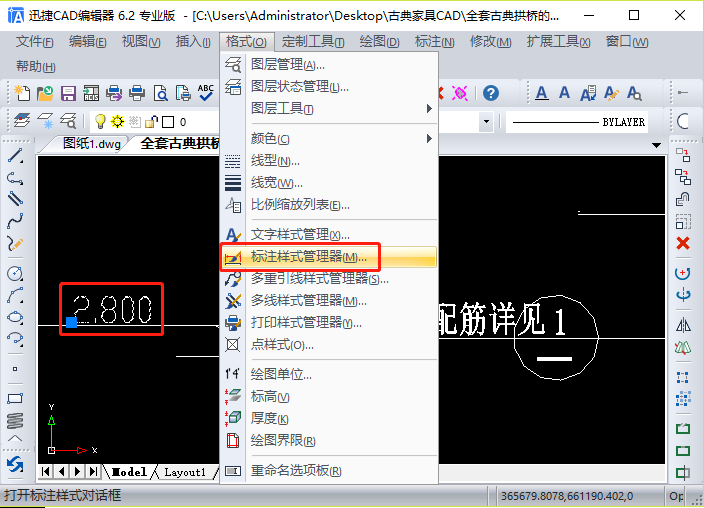Click the blue Help question mark icon
The height and width of the screenshot is (508, 704).
[491, 93]
